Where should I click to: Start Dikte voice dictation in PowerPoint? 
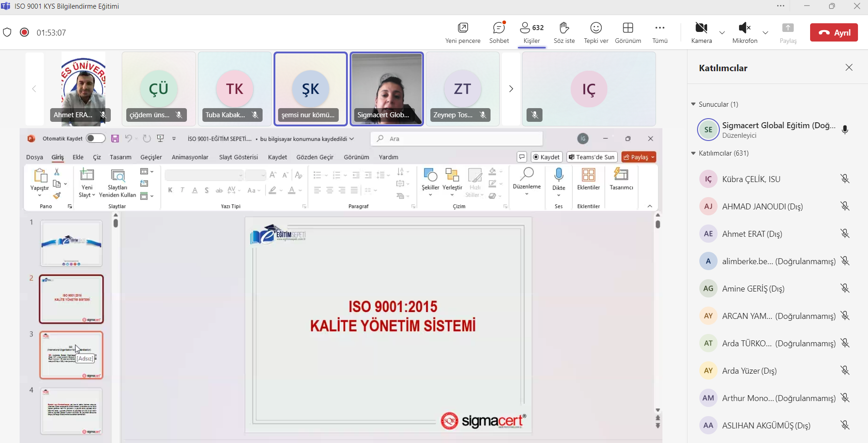558,180
